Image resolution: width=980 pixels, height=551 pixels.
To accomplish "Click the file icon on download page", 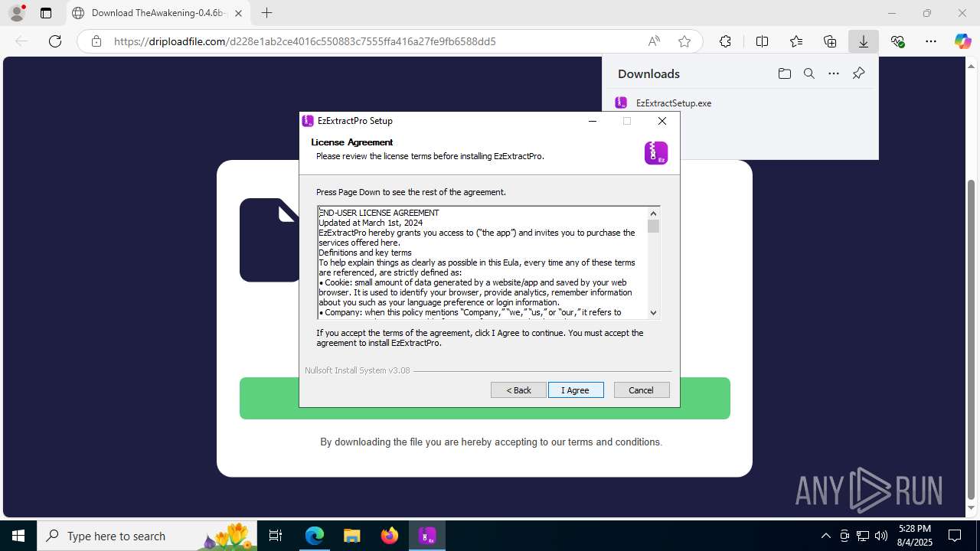I will click(269, 240).
